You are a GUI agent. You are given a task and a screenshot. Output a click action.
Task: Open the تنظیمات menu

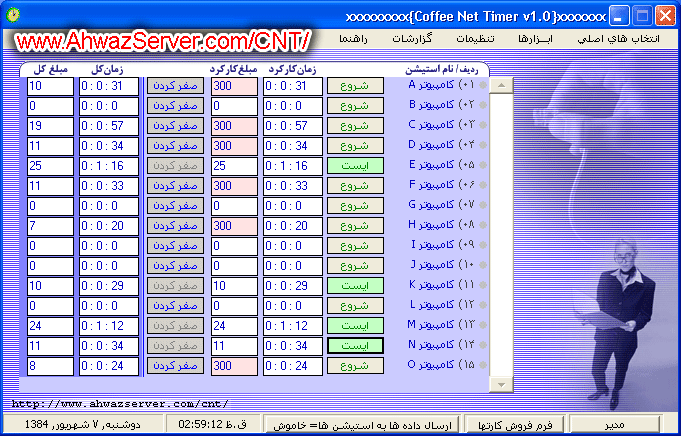[x=475, y=39]
